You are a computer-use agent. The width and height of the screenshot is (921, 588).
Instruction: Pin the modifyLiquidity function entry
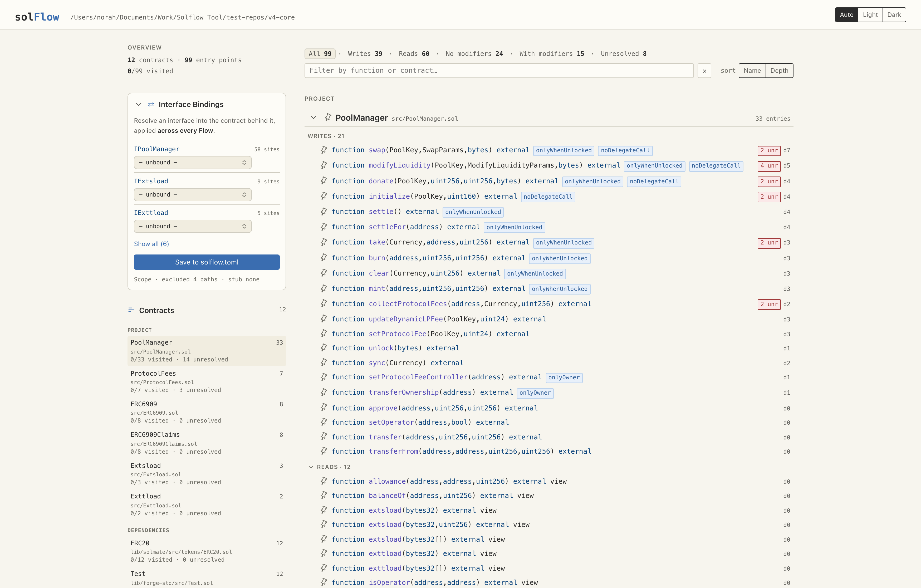[324, 165]
